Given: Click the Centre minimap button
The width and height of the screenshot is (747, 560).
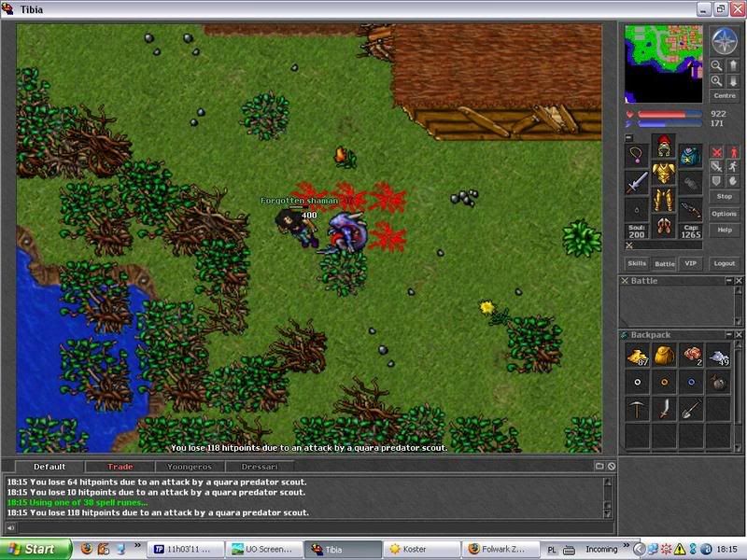Looking at the screenshot, I should pyautogui.click(x=725, y=96).
